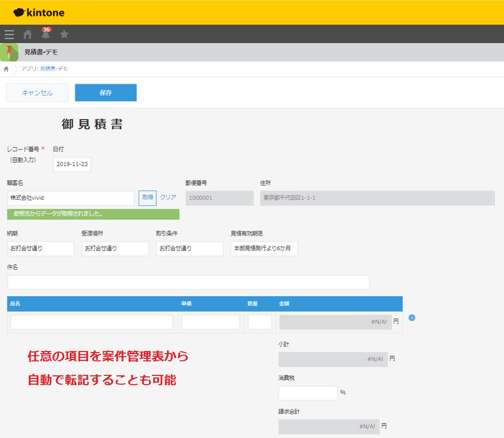This screenshot has width=504, height=438.
Task: Click the star favorites icon
Action: pyautogui.click(x=64, y=34)
